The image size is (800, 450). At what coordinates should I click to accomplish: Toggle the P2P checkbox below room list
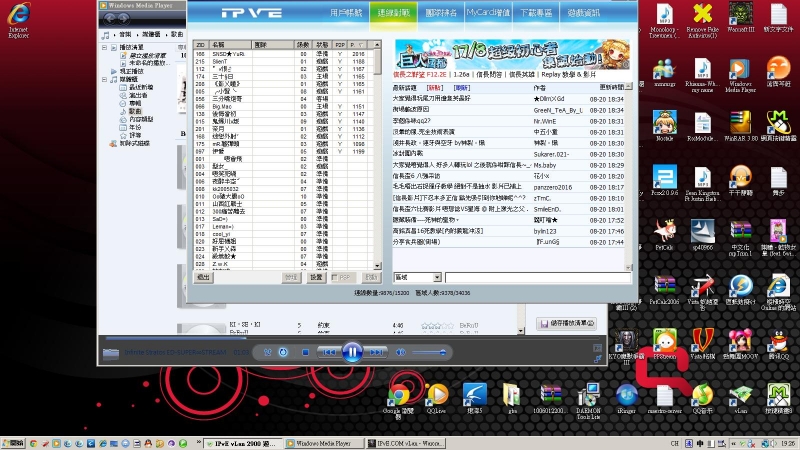337,276
